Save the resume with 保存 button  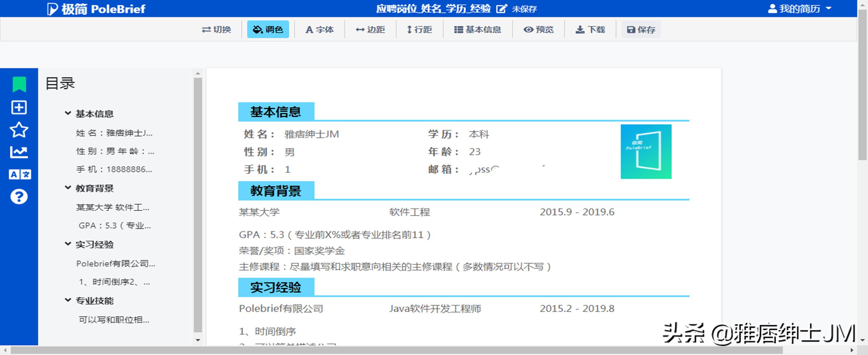tap(640, 30)
